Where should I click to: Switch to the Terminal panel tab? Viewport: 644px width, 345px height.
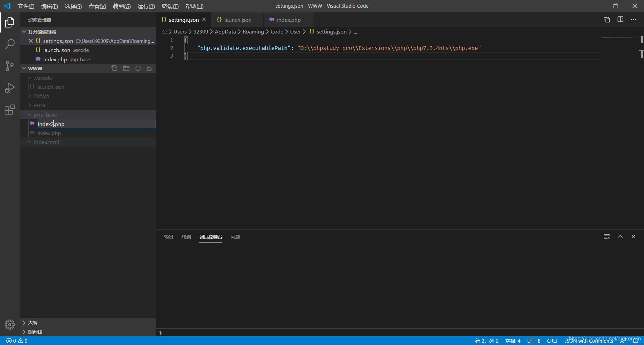(x=186, y=237)
